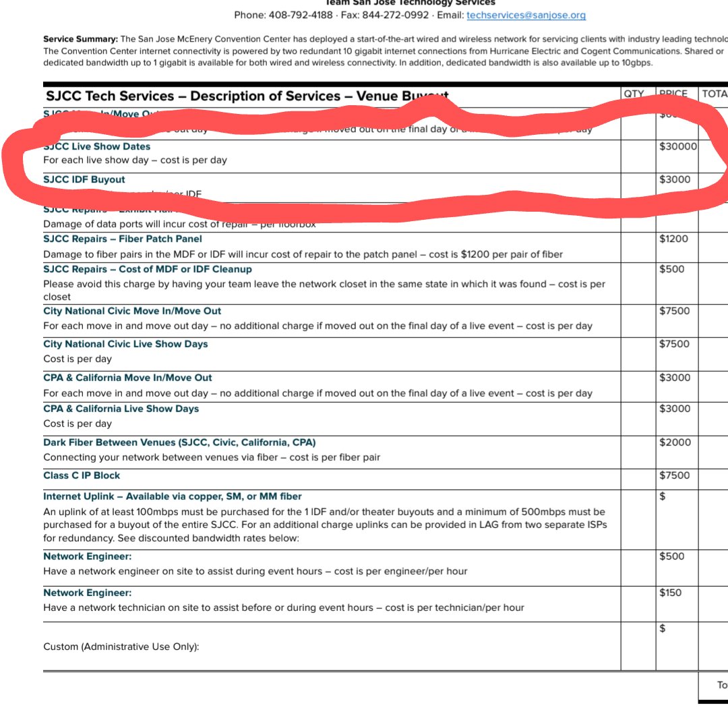Click the 'Fax: 844-272-0992' text
Image resolution: width=728 pixels, height=714 pixels.
point(385,15)
